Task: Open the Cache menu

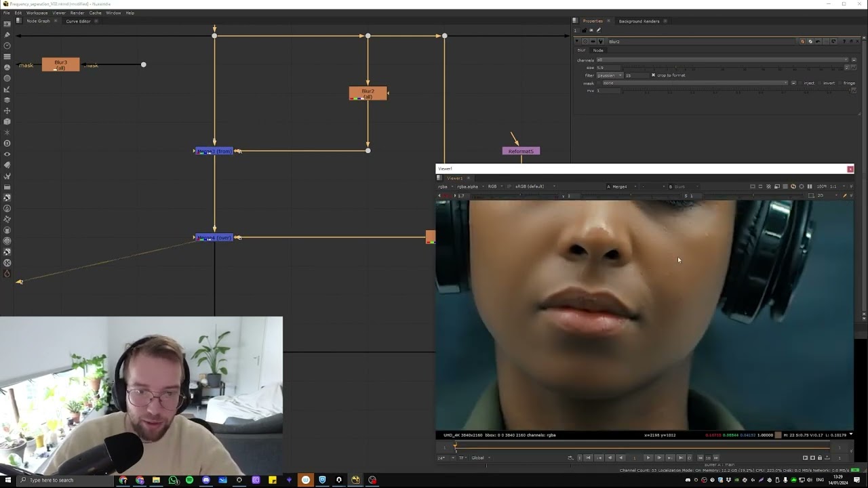Action: coord(95,13)
